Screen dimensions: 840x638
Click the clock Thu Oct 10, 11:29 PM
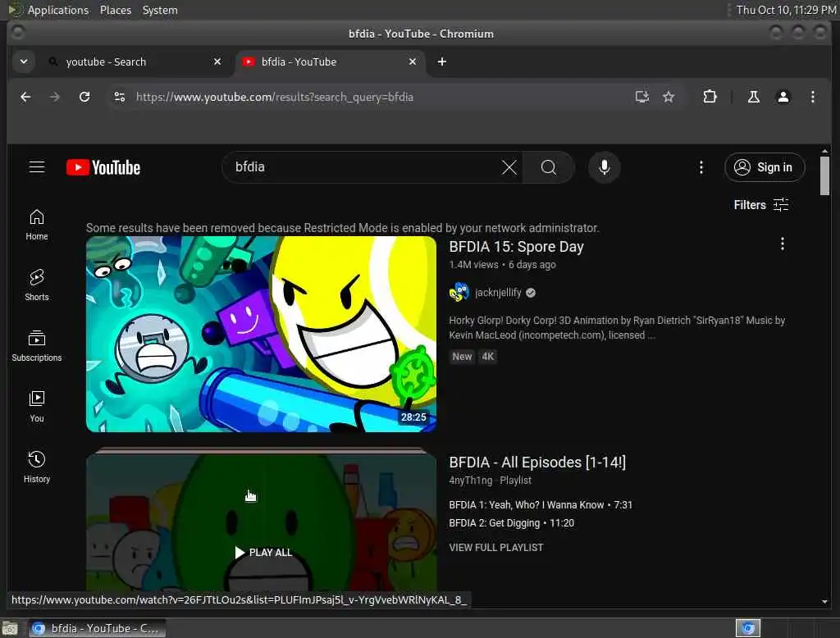pos(785,10)
